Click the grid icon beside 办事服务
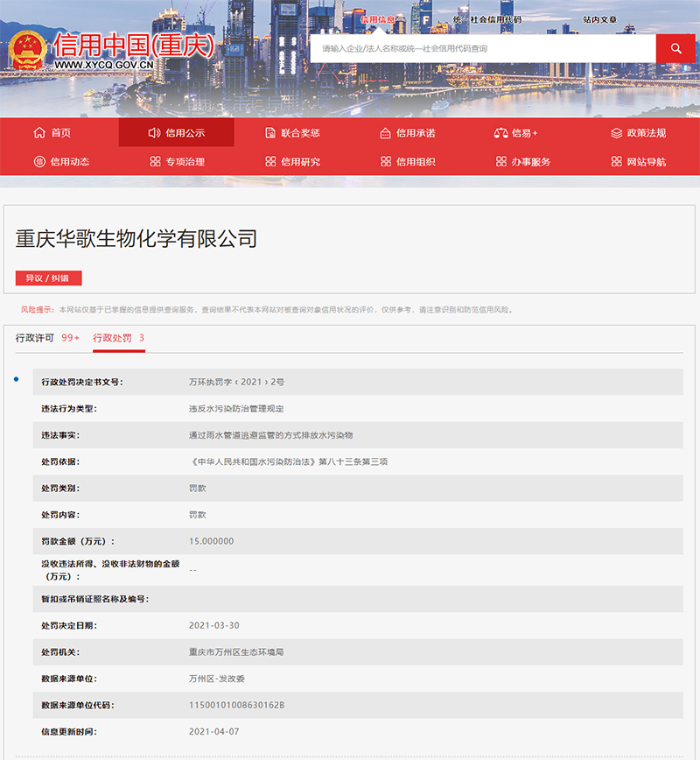The image size is (700, 760). 500,161
